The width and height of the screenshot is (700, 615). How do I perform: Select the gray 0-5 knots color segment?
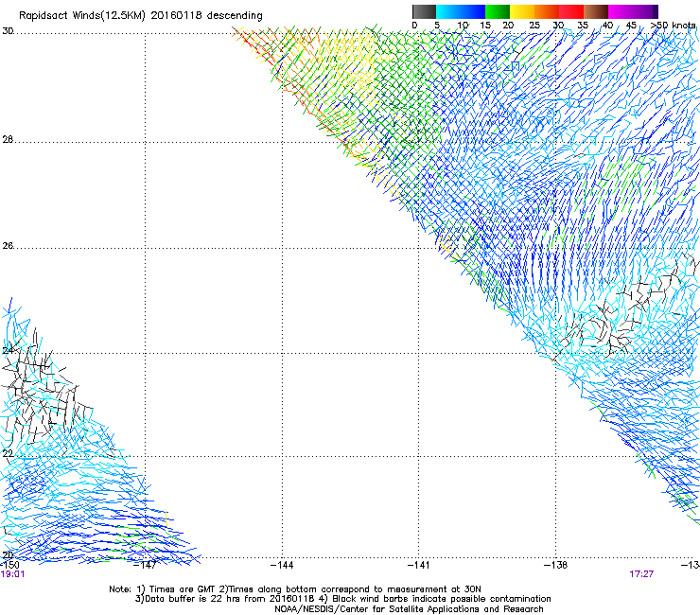424,11
